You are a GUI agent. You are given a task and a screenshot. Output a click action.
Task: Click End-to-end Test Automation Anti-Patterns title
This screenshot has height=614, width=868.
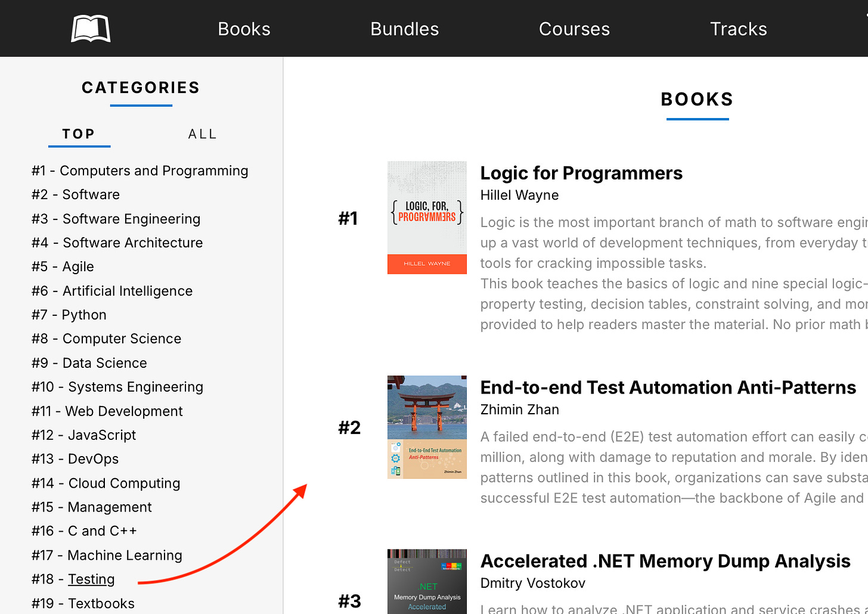pos(668,387)
